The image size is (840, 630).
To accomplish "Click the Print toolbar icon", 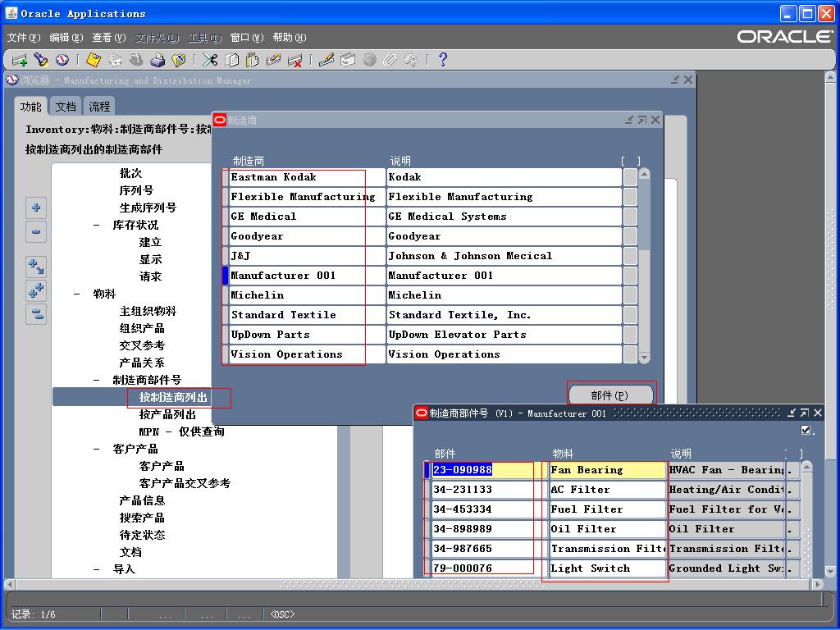I will pos(157,60).
